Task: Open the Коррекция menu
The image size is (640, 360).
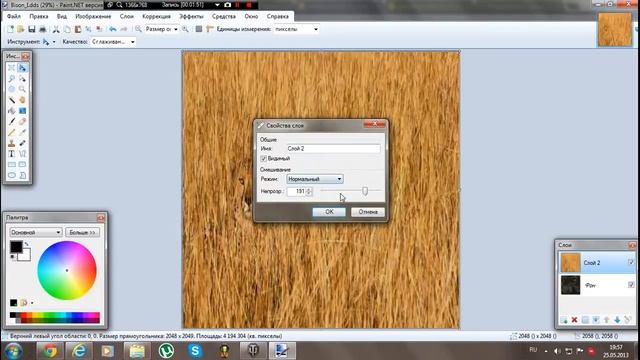Action: click(x=156, y=16)
